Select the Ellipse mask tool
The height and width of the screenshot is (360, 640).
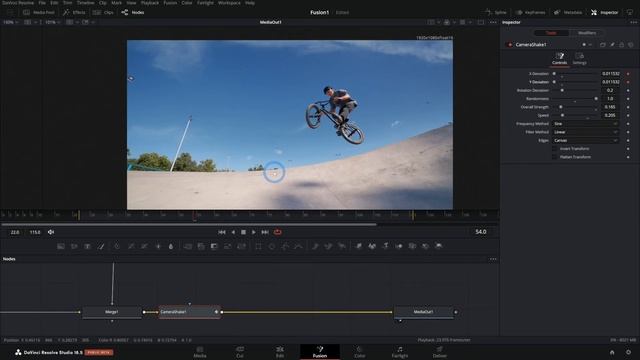[272, 246]
